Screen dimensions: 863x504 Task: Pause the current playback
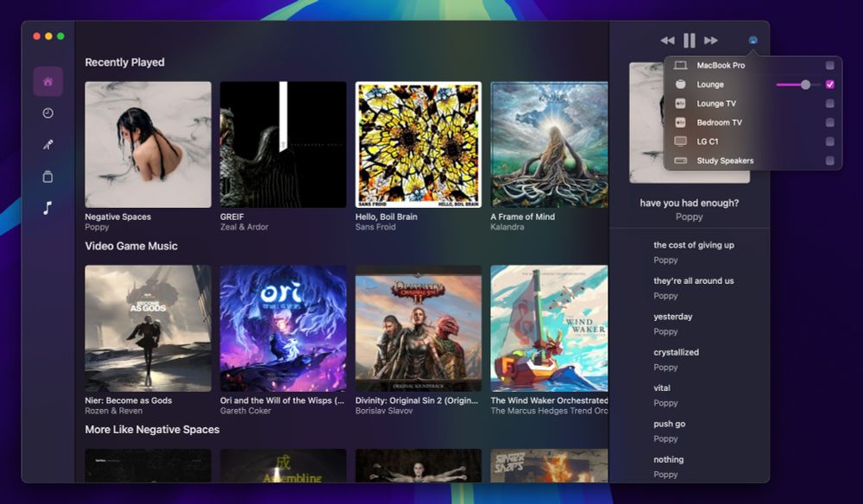[689, 41]
